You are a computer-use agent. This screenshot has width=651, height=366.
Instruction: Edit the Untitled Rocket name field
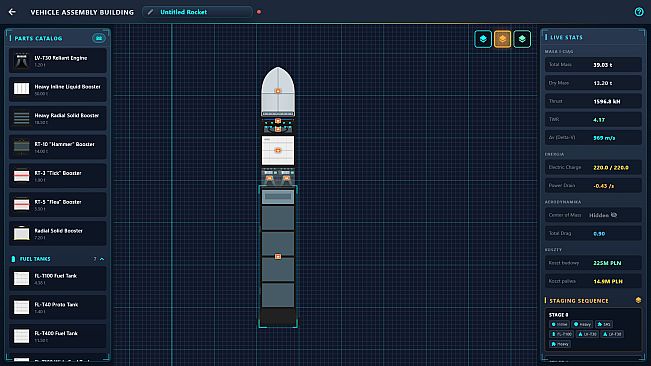click(198, 12)
